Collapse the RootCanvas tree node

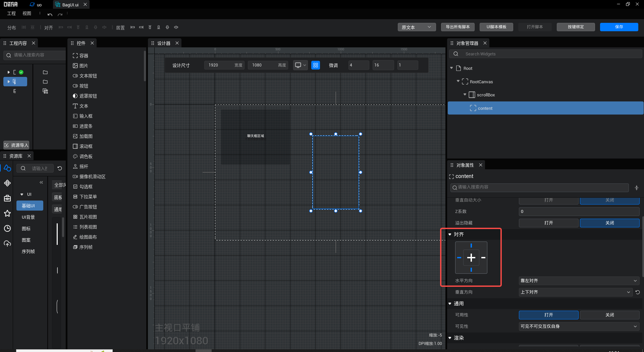pyautogui.click(x=458, y=81)
